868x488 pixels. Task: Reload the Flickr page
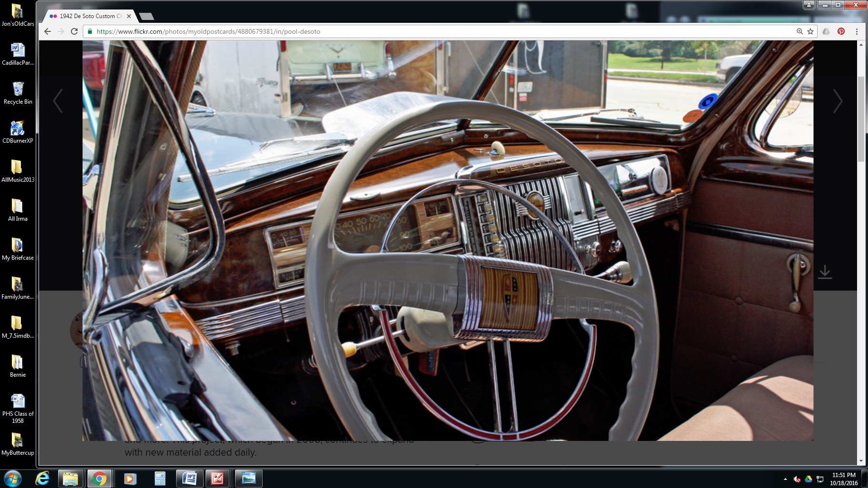tap(74, 31)
